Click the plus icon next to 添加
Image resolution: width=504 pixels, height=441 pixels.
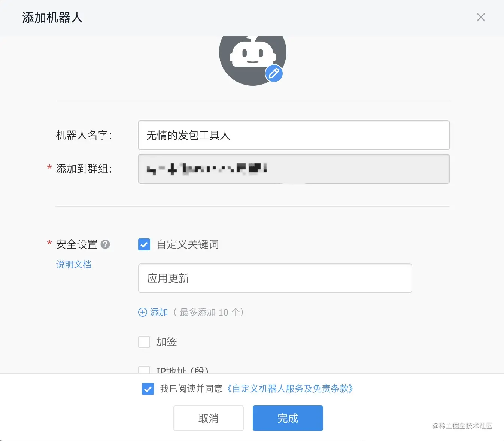coord(143,312)
